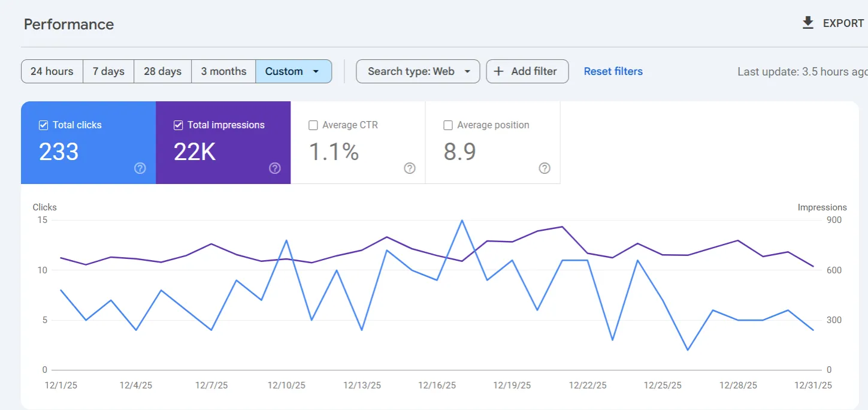
Task: Expand the Custom date range dropdown arrow
Action: point(316,71)
